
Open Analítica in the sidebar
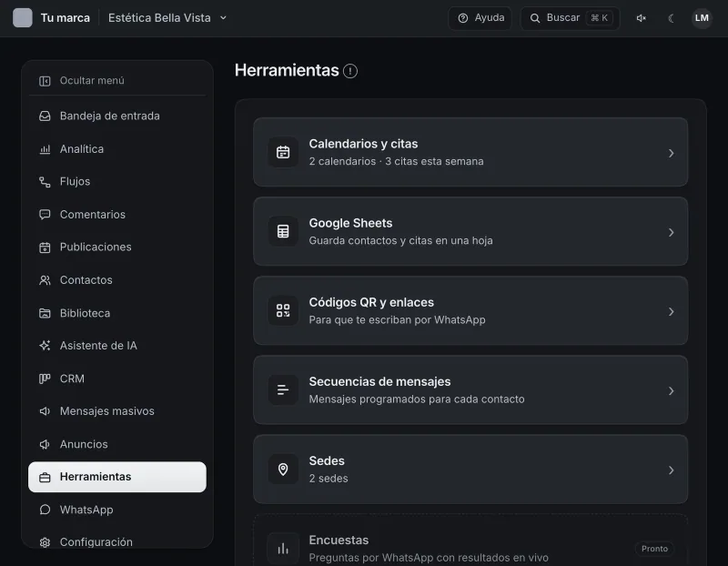[x=117, y=149]
